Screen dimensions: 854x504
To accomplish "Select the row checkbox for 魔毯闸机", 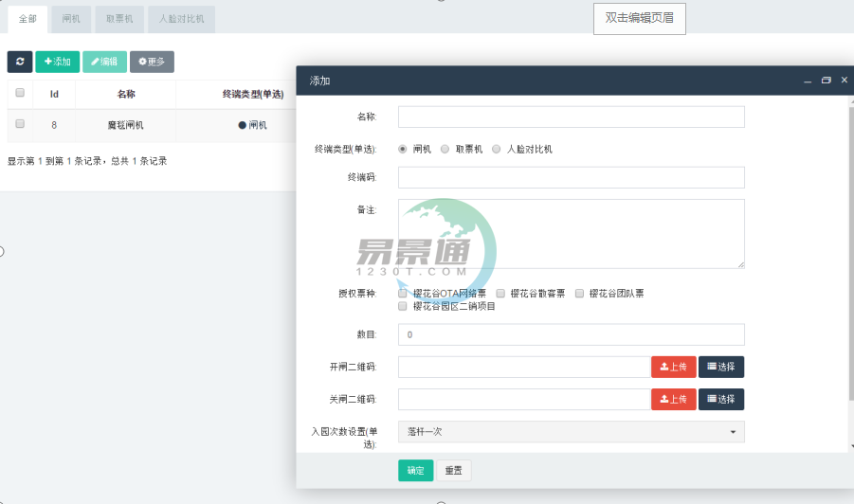I will tap(20, 124).
